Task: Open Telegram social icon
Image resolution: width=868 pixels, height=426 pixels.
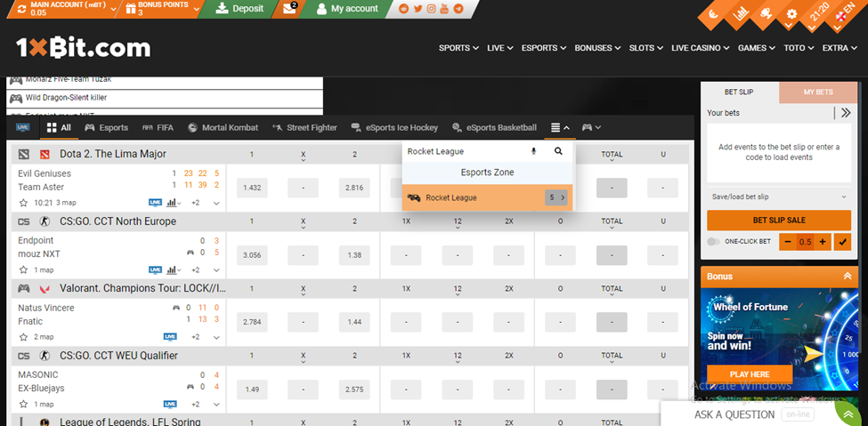Action: coord(458,9)
